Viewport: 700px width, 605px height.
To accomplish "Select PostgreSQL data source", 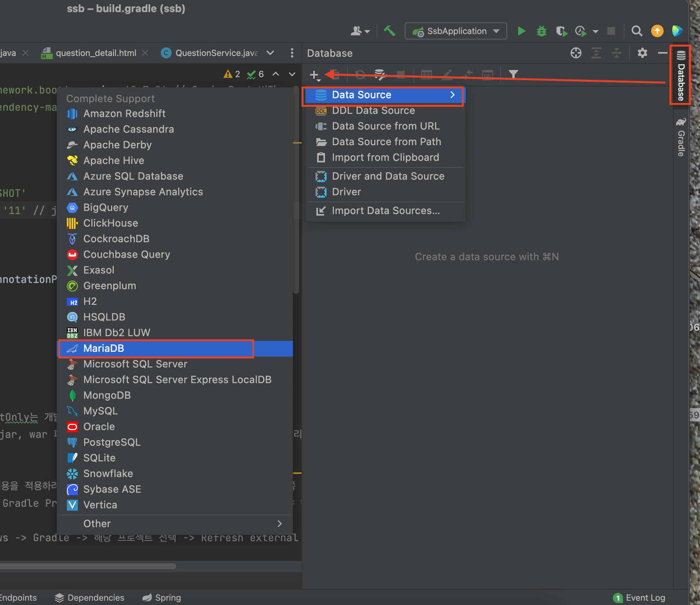I will (175, 442).
